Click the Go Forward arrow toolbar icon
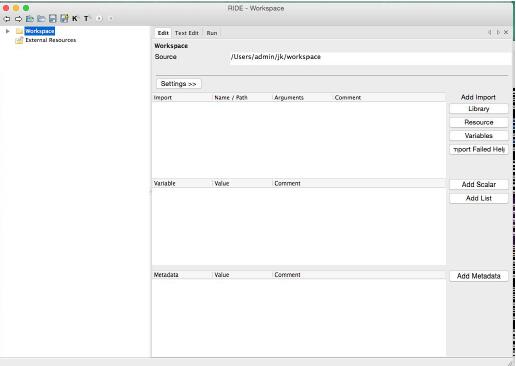The width and height of the screenshot is (516, 366). (x=18, y=19)
